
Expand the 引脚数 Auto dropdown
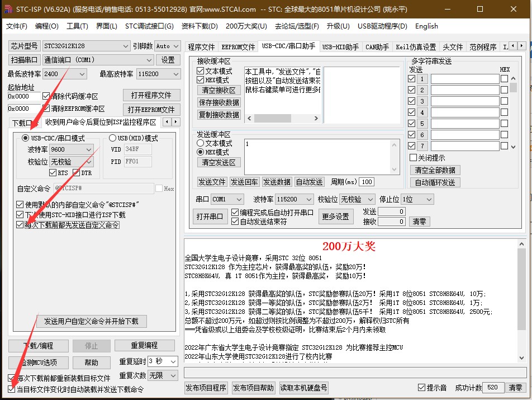[175, 46]
